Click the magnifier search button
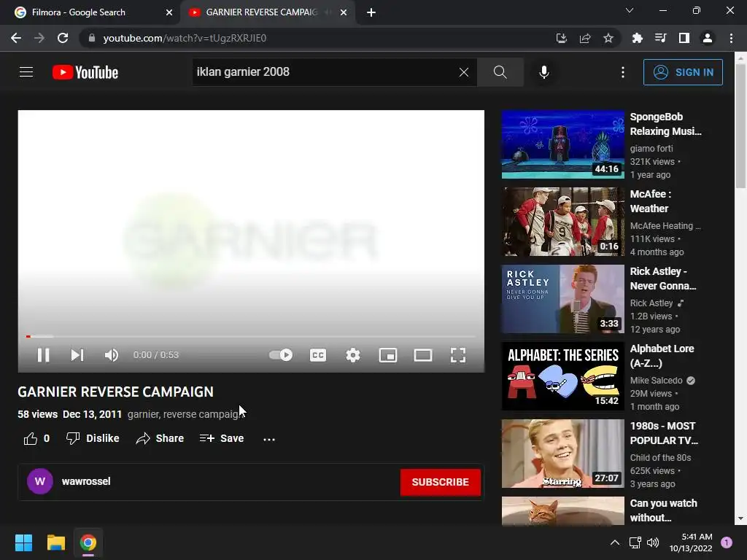 click(500, 72)
